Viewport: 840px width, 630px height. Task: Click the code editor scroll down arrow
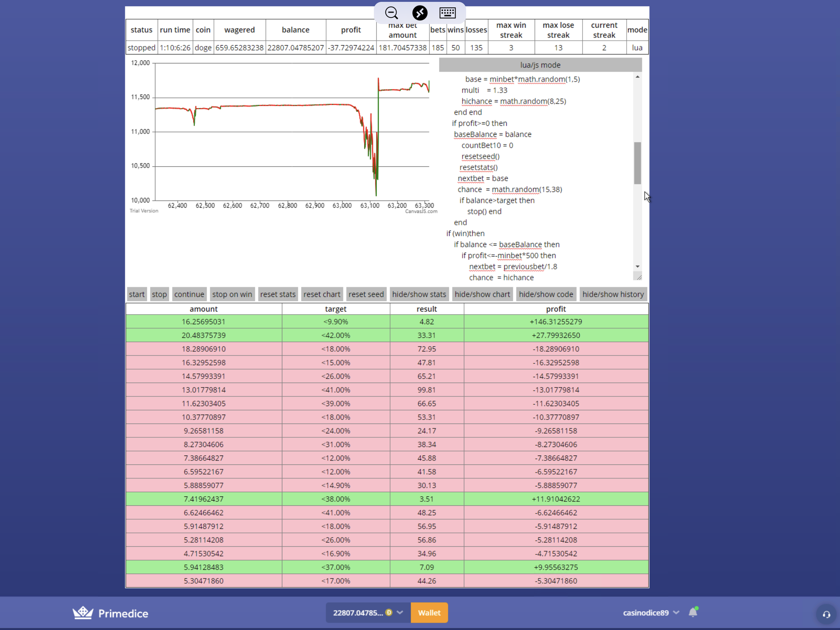638,266
